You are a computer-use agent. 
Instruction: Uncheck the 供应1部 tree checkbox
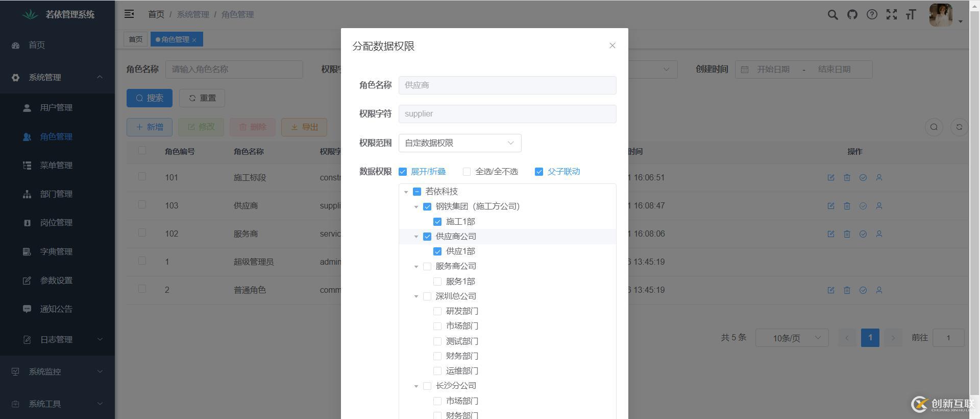point(437,251)
